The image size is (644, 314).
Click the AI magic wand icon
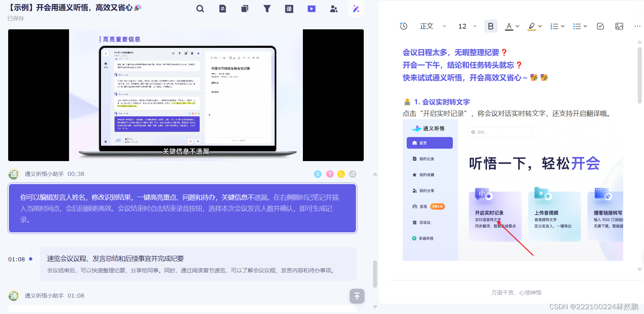pyautogui.click(x=356, y=9)
